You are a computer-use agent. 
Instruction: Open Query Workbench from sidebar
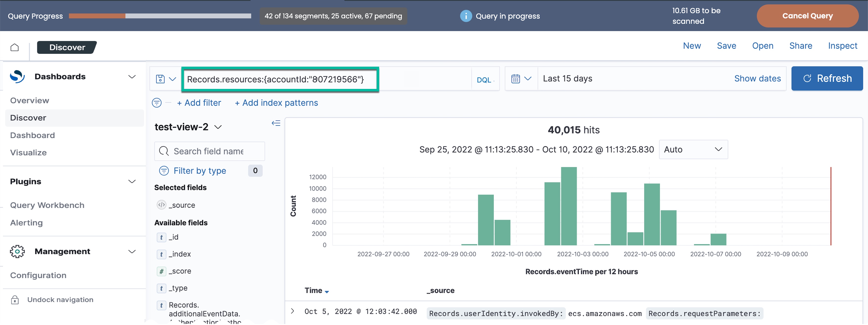click(47, 205)
